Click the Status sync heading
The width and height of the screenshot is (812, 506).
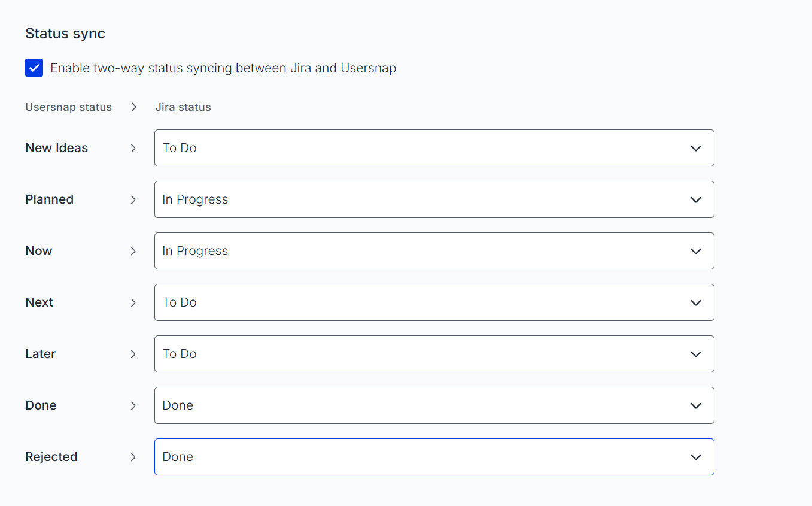[65, 34]
